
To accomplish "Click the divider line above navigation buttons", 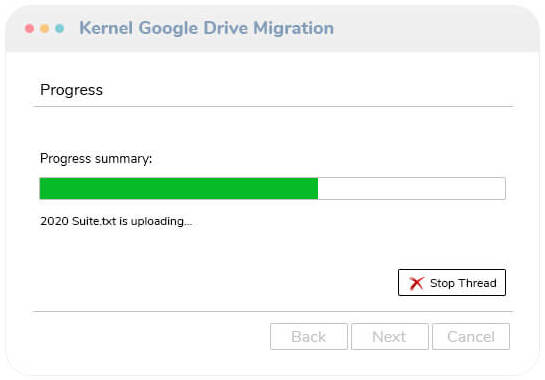I will coord(273,312).
